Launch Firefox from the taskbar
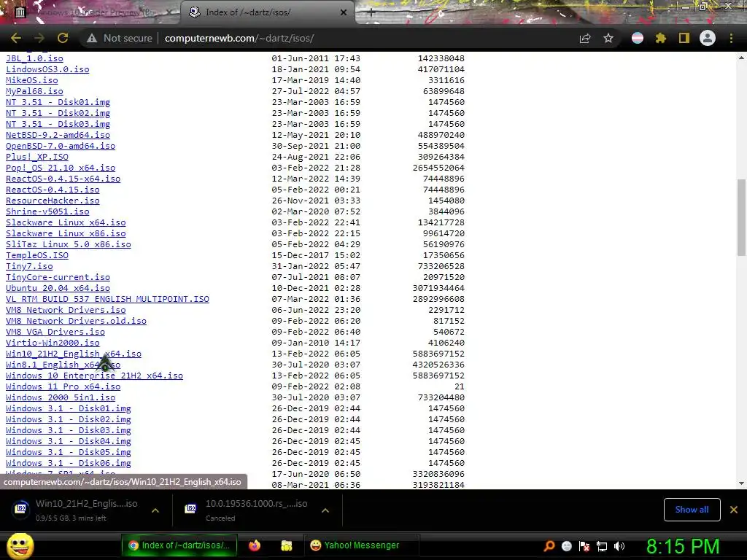 [255, 545]
